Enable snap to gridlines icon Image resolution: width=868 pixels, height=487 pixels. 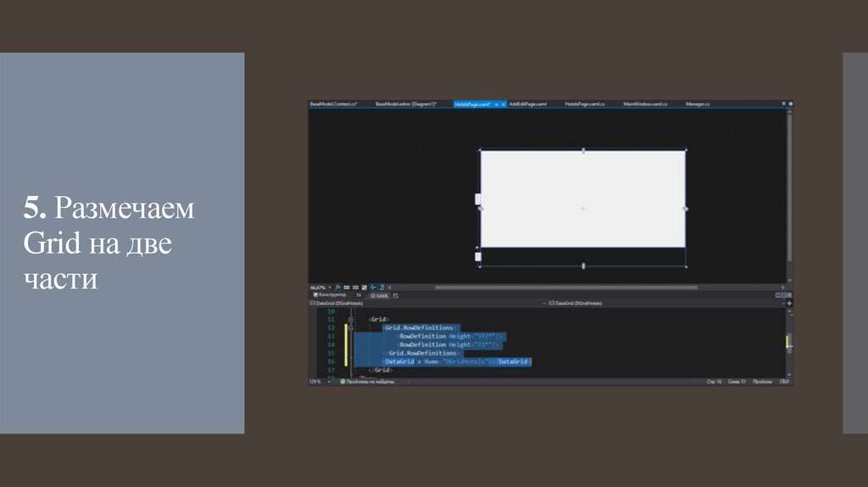(354, 287)
